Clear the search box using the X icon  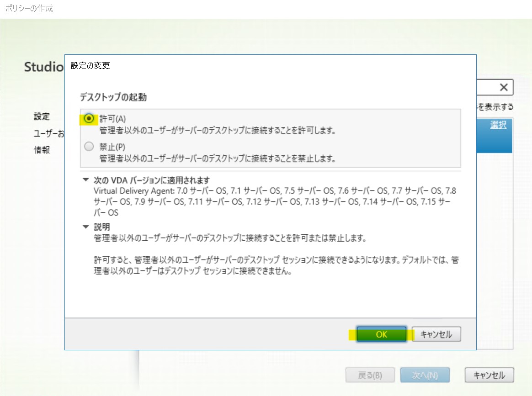503,87
